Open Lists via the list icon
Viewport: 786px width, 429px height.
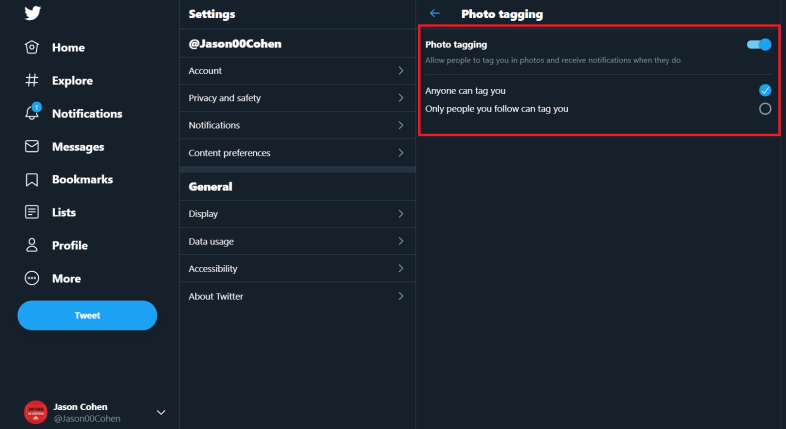pyautogui.click(x=32, y=212)
